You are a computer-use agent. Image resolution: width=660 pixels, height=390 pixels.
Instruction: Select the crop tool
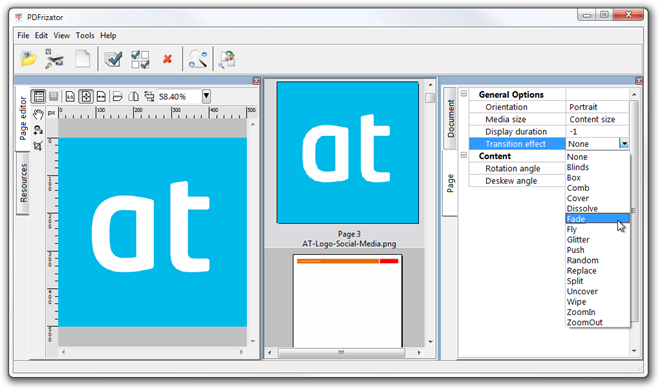[x=38, y=146]
